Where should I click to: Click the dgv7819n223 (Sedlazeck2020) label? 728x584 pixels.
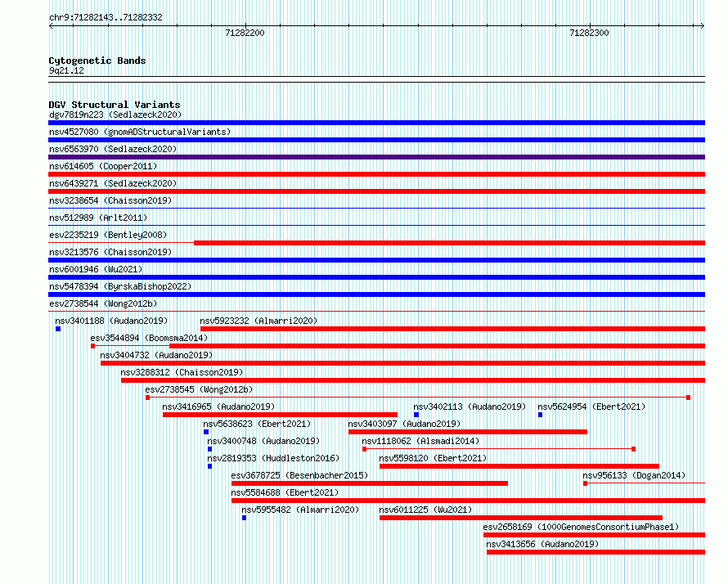click(x=115, y=115)
